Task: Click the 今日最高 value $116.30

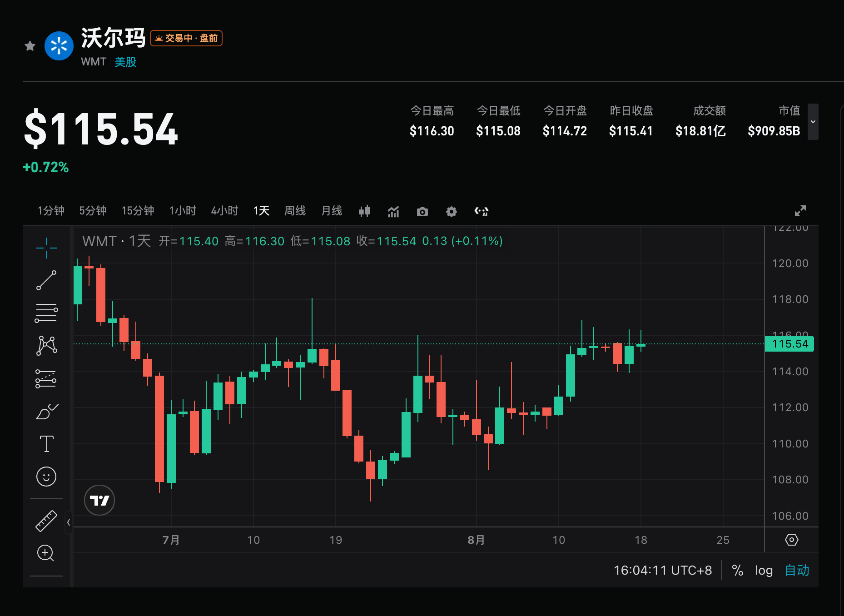Action: (432, 131)
